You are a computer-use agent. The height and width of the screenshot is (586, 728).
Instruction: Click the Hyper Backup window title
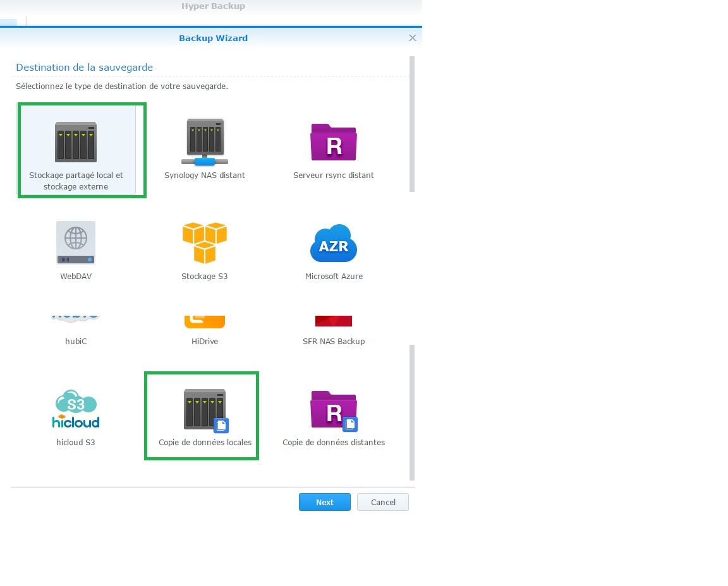point(213,6)
